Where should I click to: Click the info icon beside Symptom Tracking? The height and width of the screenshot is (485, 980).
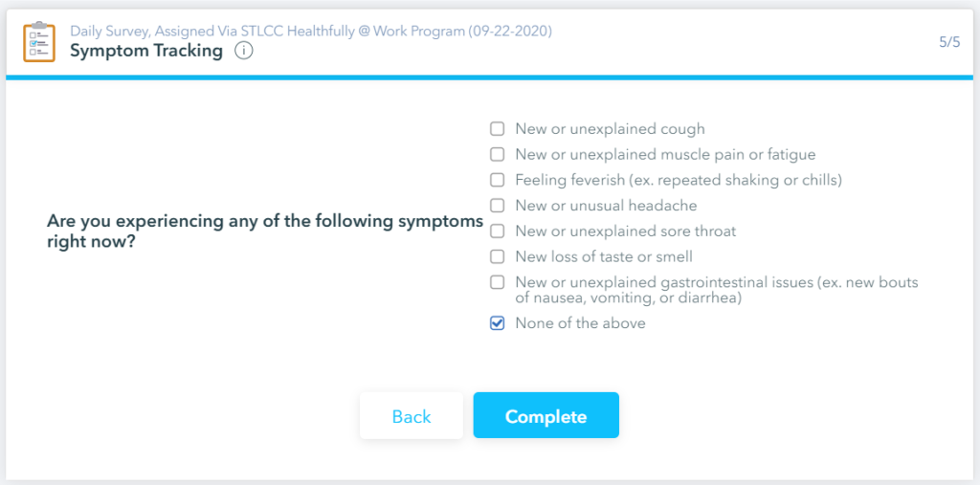pos(243,51)
